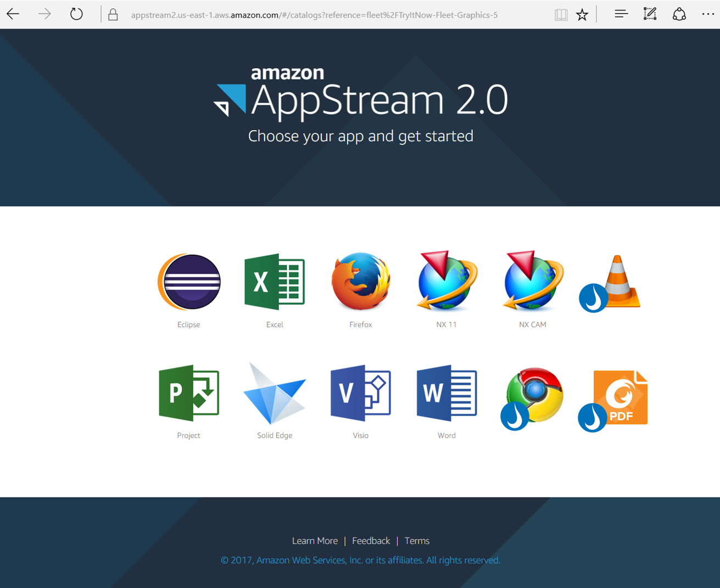This screenshot has width=720, height=588.
Task: Open the Hub three-lines icon
Action: [x=621, y=14]
